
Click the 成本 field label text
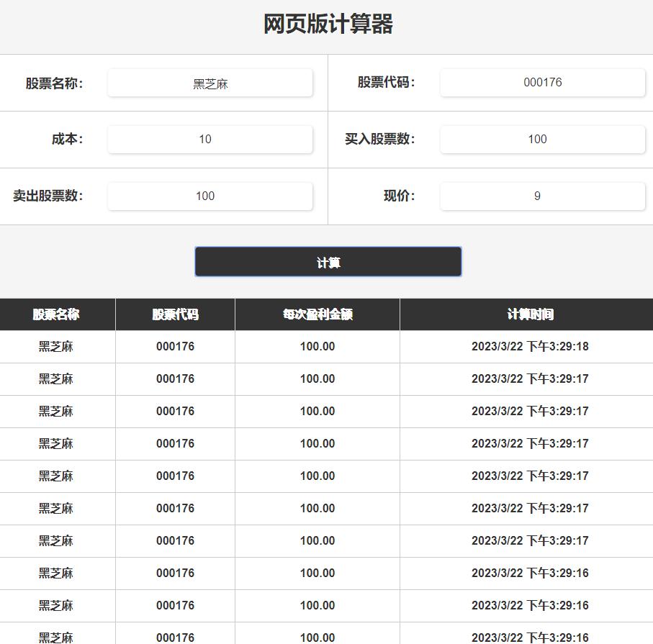[x=69, y=139]
